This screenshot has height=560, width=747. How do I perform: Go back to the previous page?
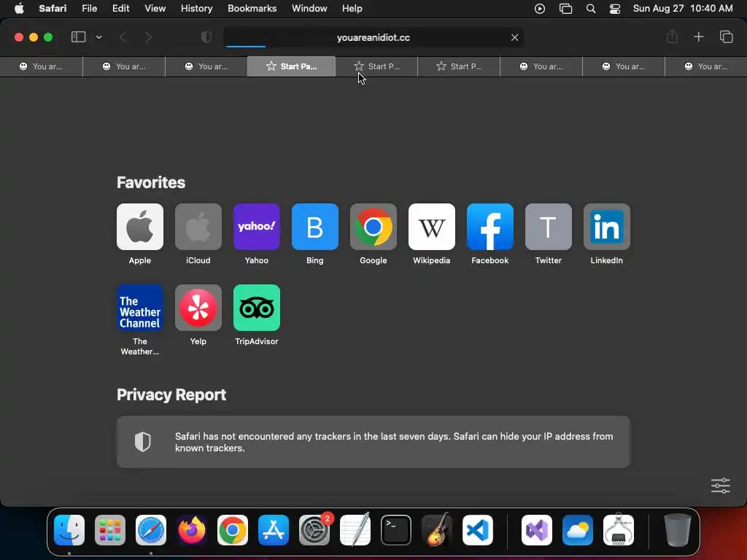pos(123,37)
